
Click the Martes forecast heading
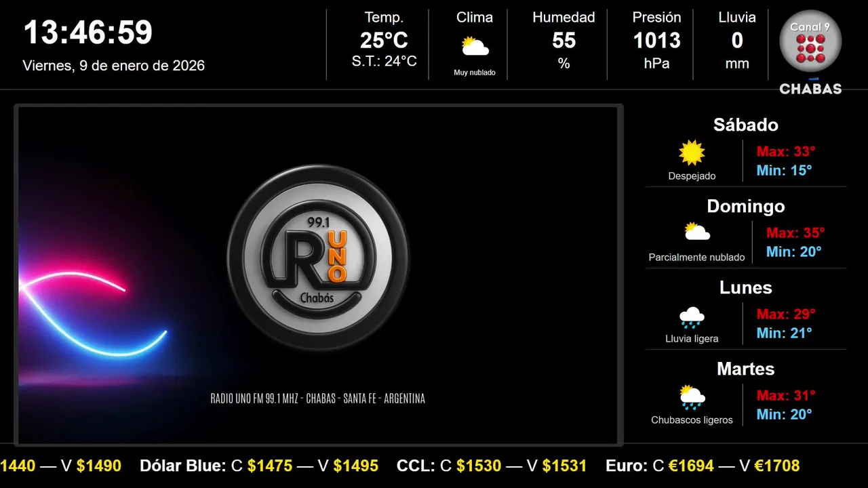pos(746,369)
